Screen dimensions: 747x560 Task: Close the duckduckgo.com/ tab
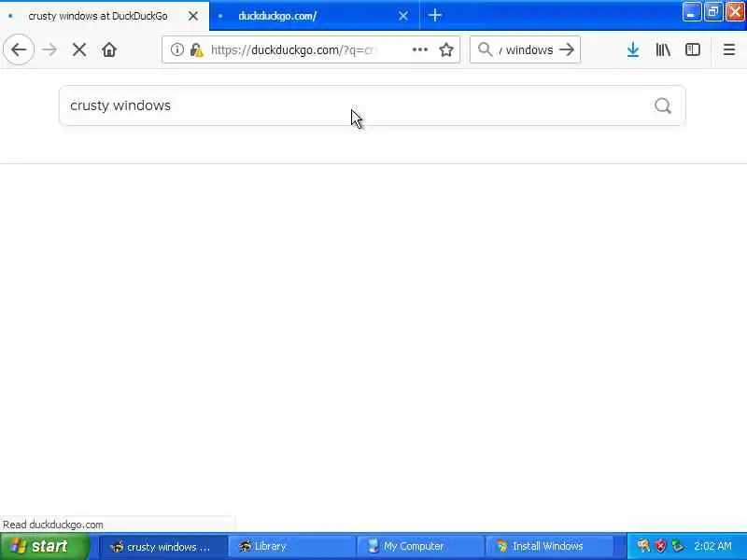point(403,16)
